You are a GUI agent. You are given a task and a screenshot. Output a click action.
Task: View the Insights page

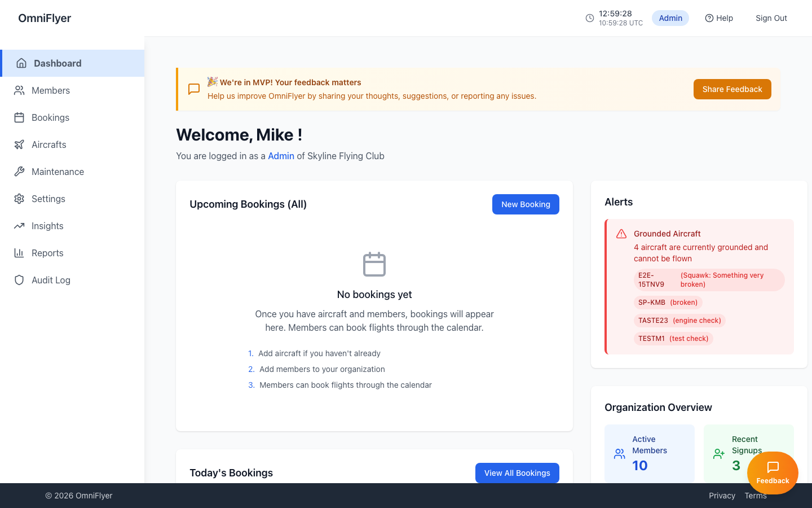coord(72,226)
